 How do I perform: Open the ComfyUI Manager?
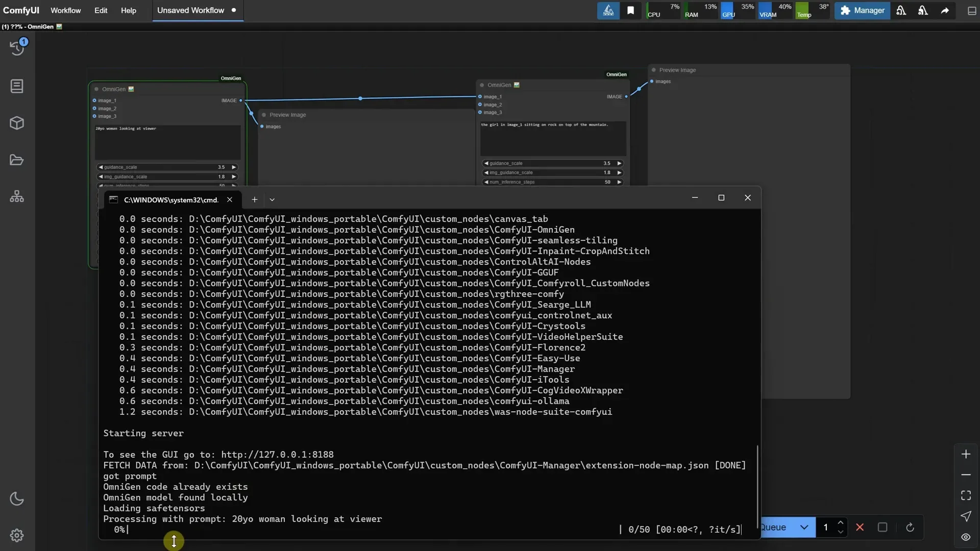pyautogui.click(x=862, y=10)
